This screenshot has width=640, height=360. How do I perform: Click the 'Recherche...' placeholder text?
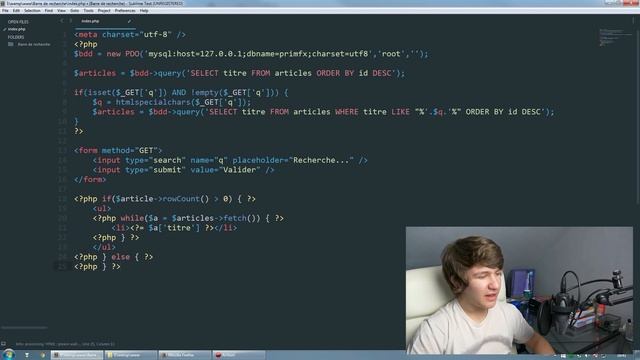(x=321, y=160)
